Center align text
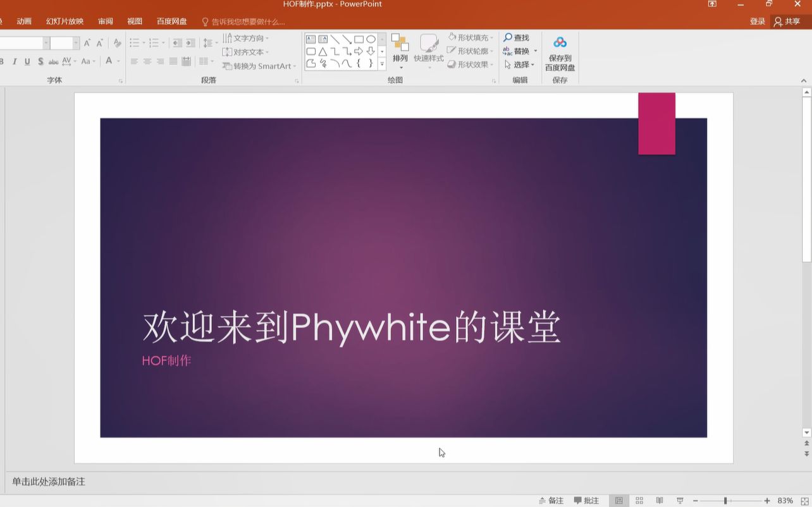Viewport: 812px width, 507px height. tap(147, 61)
